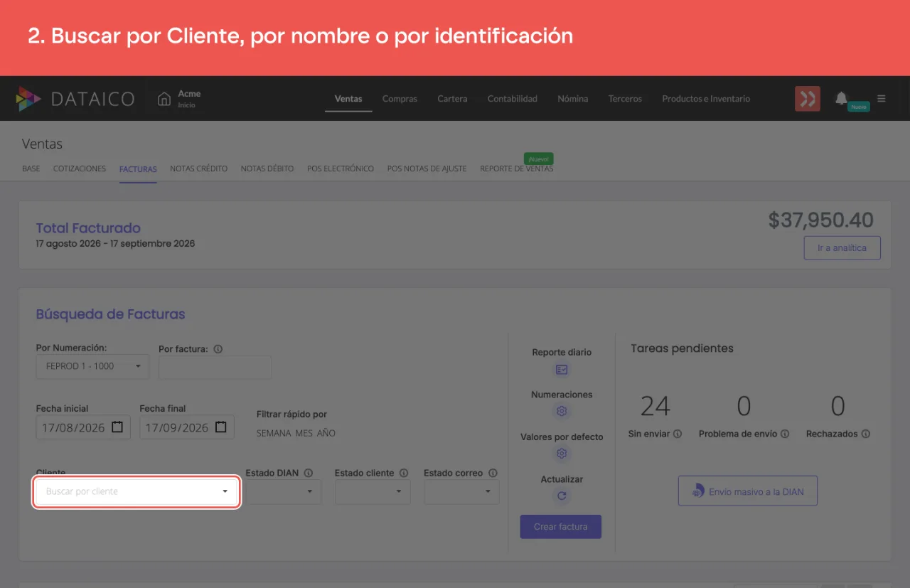This screenshot has height=588, width=910.
Task: Switch to the Notas Crédito tab
Action: (x=199, y=169)
